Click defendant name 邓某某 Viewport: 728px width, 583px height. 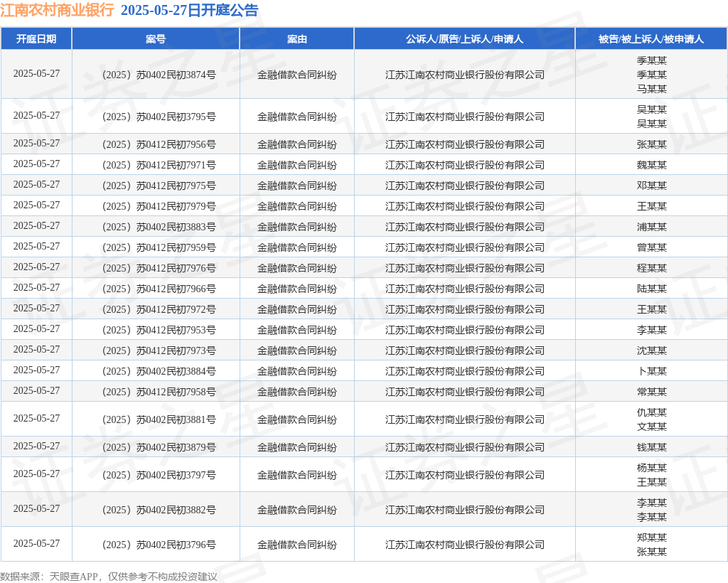[651, 186]
